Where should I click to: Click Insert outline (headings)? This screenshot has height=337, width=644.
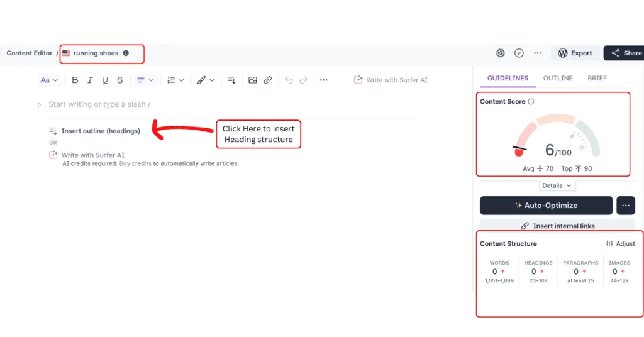tap(94, 131)
